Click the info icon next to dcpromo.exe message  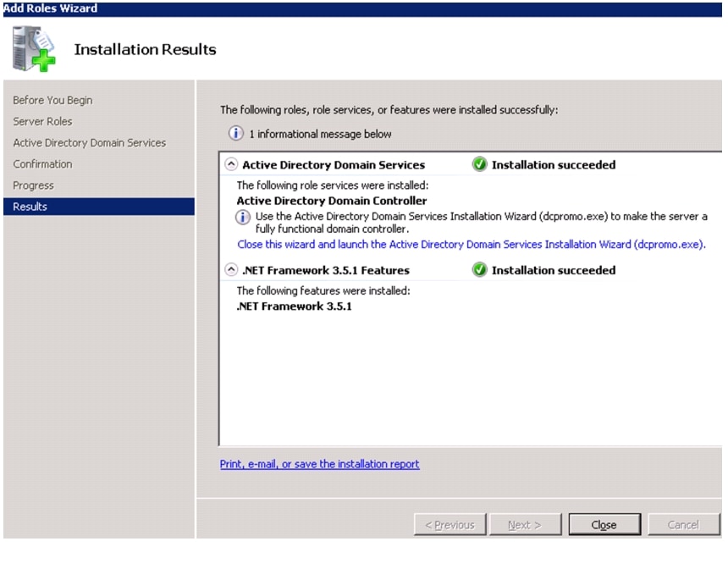(243, 217)
